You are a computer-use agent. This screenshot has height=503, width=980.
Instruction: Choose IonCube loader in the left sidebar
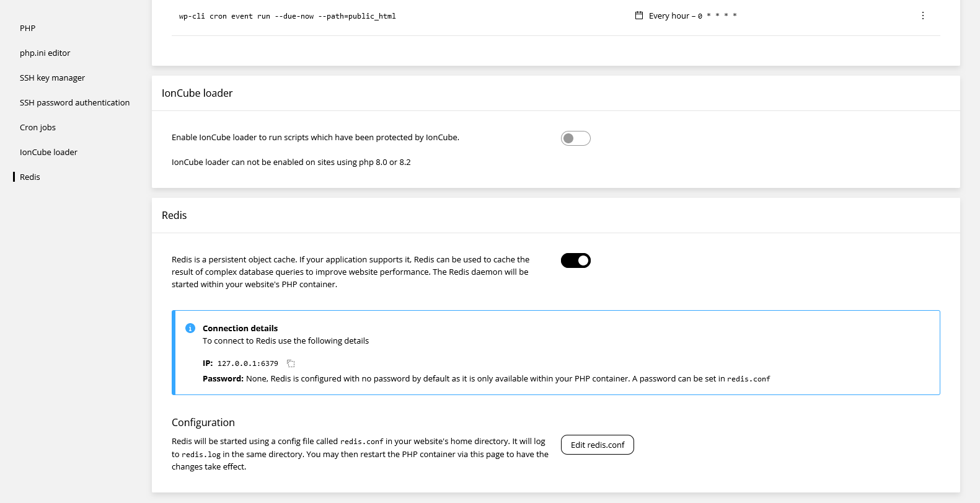coord(48,152)
